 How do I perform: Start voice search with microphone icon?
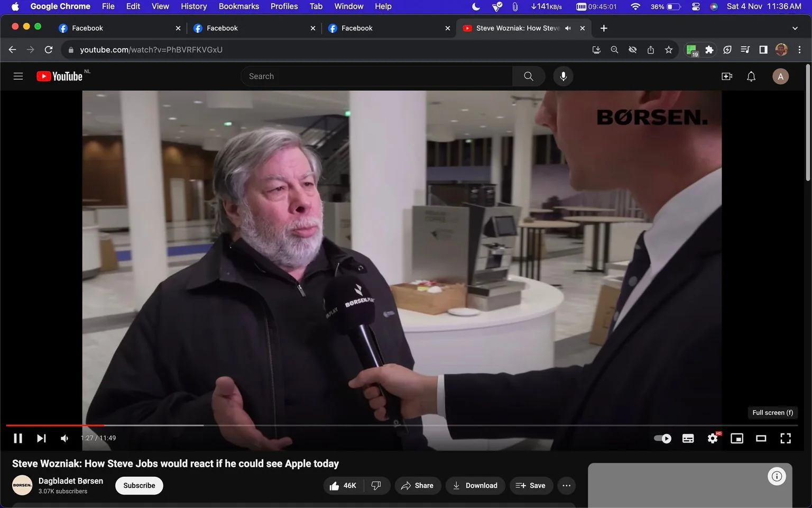click(564, 76)
